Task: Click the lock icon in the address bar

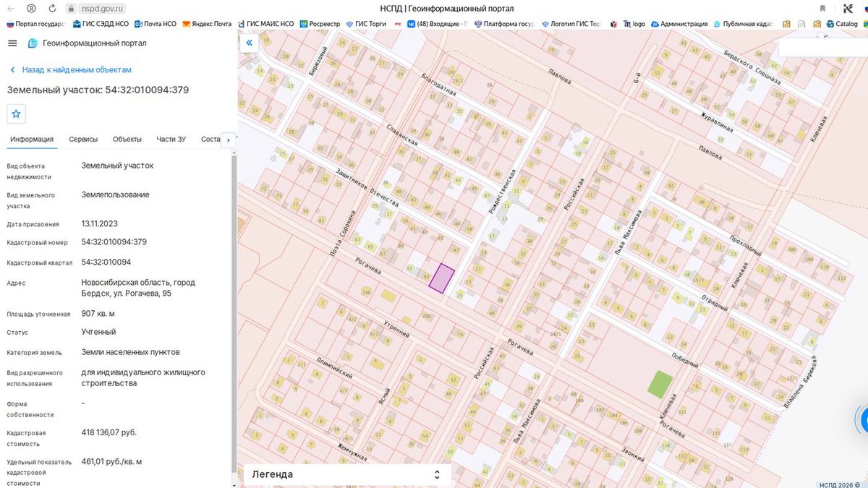Action: point(72,9)
